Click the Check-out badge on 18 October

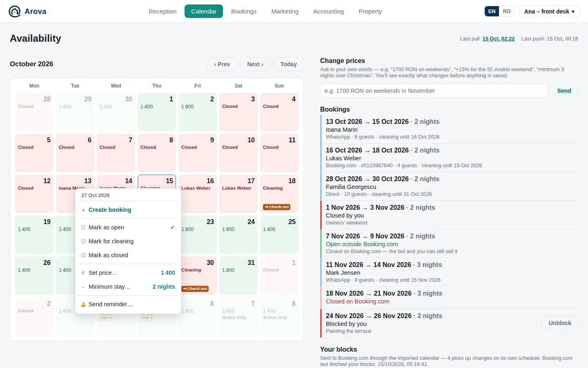[x=276, y=207]
